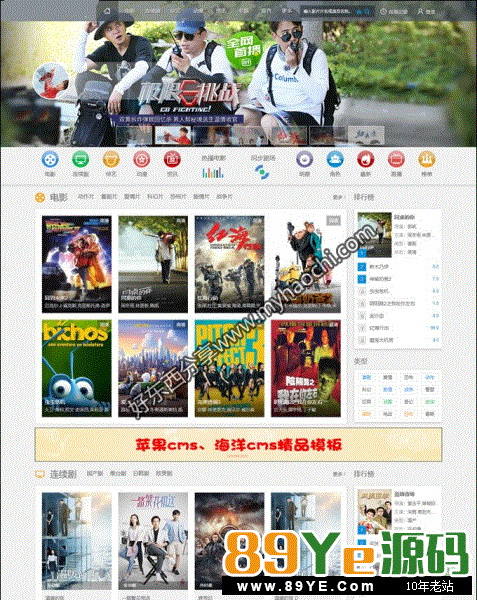The width and height of the screenshot is (477, 600).
Task: Open the blue role category icon
Action: click(335, 160)
